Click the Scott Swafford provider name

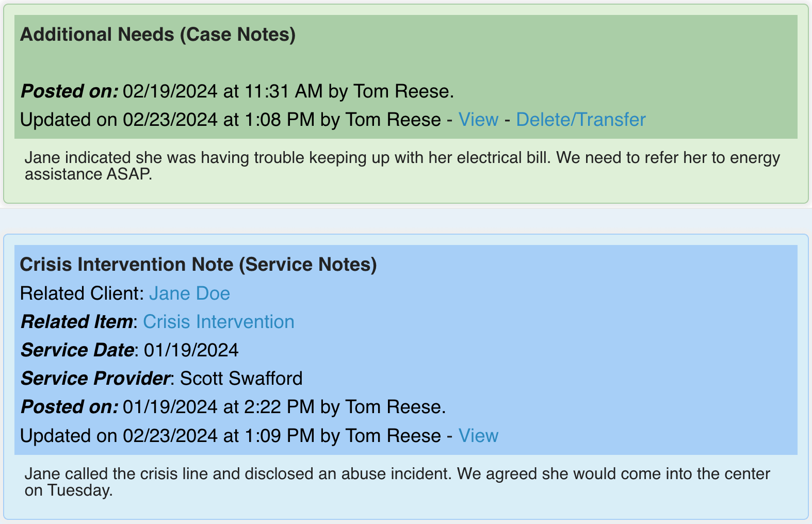pyautogui.click(x=241, y=379)
